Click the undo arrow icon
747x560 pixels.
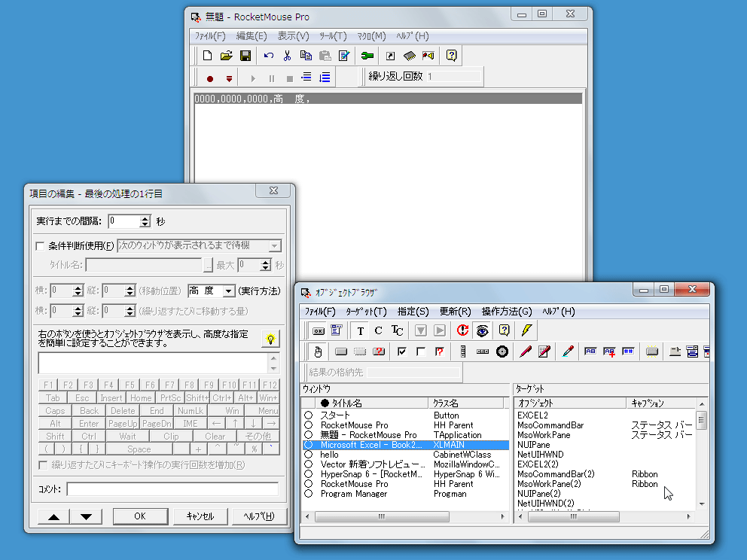coord(268,56)
